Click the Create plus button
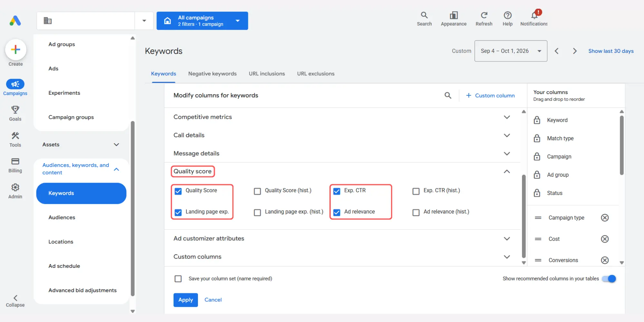Image resolution: width=644 pixels, height=322 pixels. [x=15, y=50]
